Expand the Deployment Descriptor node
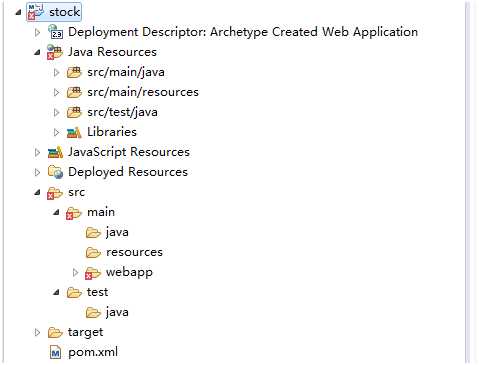This screenshot has width=479, height=365. coord(37,32)
